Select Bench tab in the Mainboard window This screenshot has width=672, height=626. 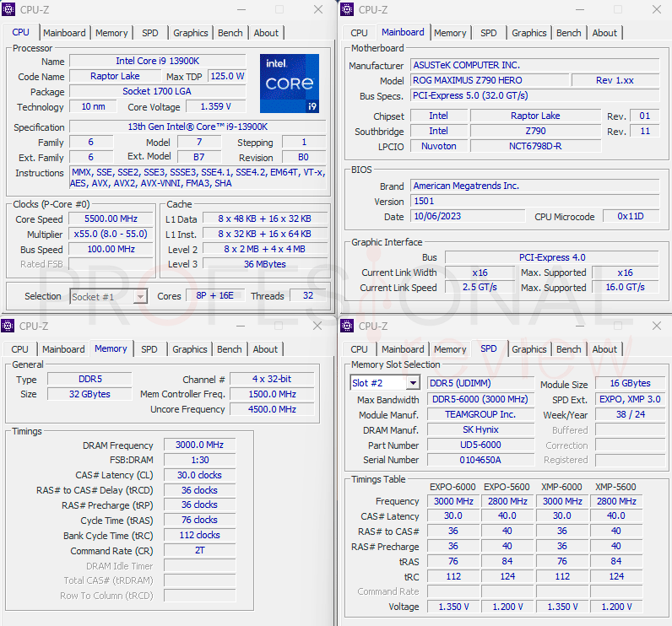(569, 33)
